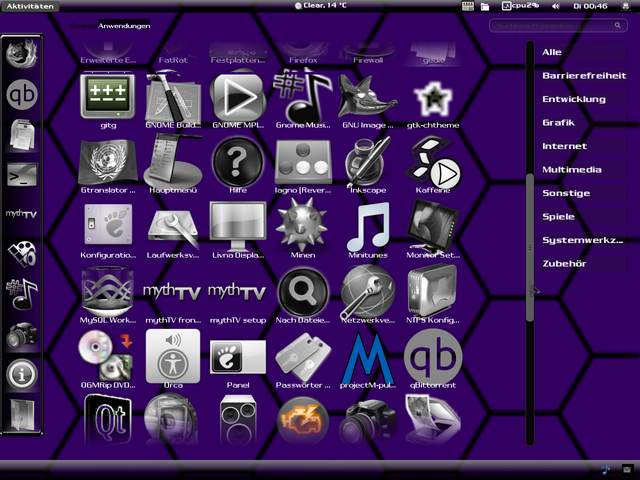Open mythTV setup
This screenshot has height=480, width=640.
click(237, 292)
